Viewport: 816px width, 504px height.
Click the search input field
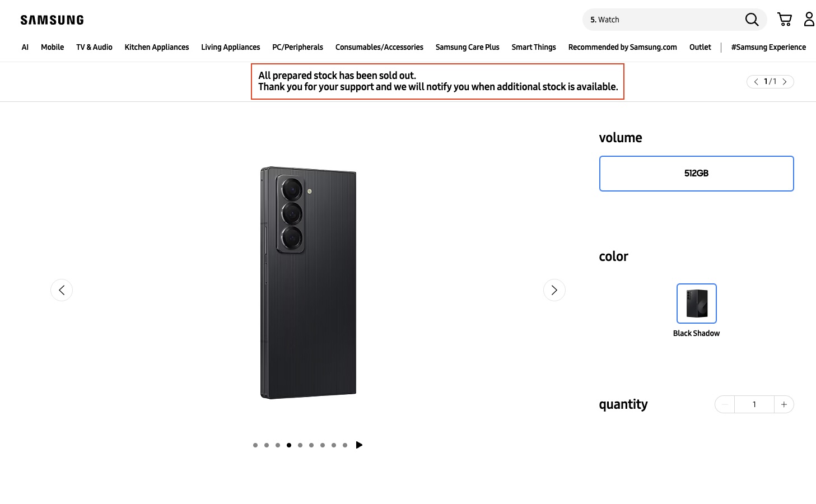[x=661, y=20]
